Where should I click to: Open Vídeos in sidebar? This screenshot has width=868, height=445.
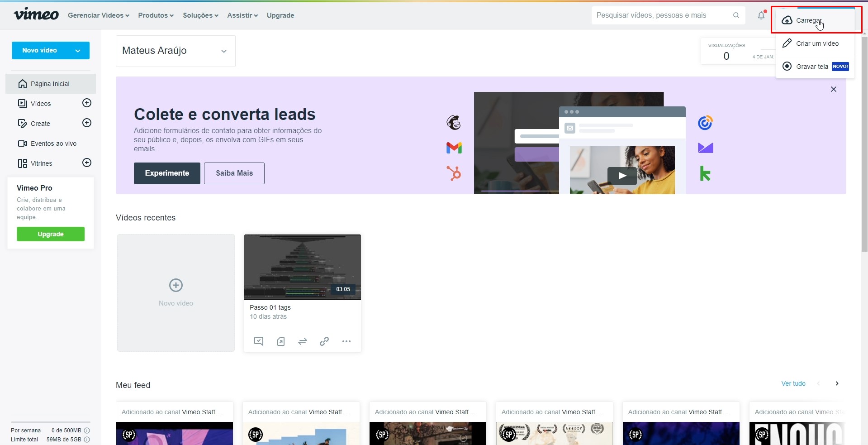click(41, 104)
